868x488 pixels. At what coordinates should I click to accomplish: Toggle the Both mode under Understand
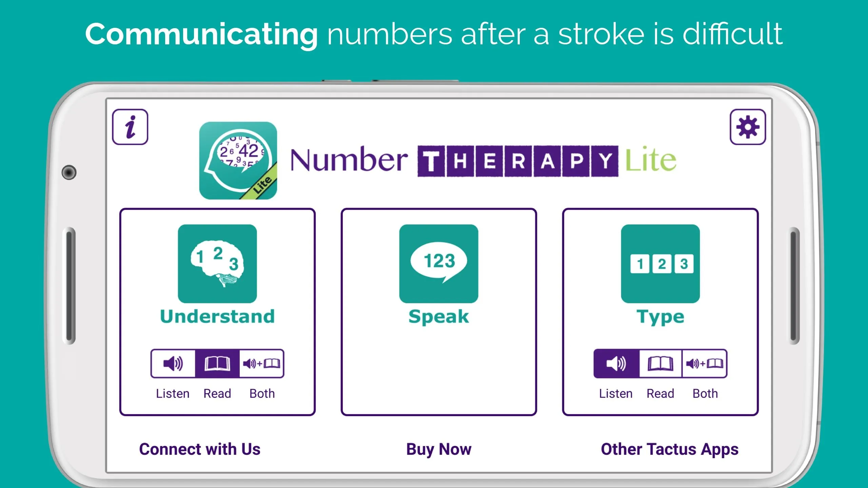pyautogui.click(x=261, y=364)
